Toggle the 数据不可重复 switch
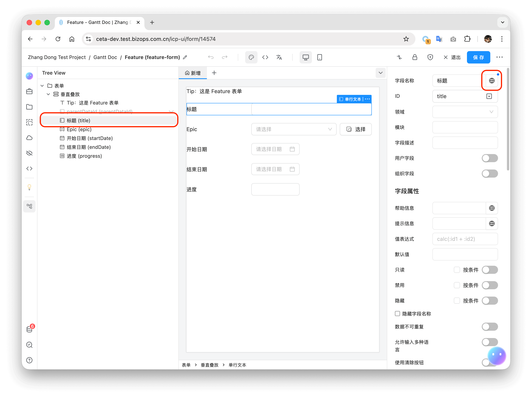 pos(490,327)
